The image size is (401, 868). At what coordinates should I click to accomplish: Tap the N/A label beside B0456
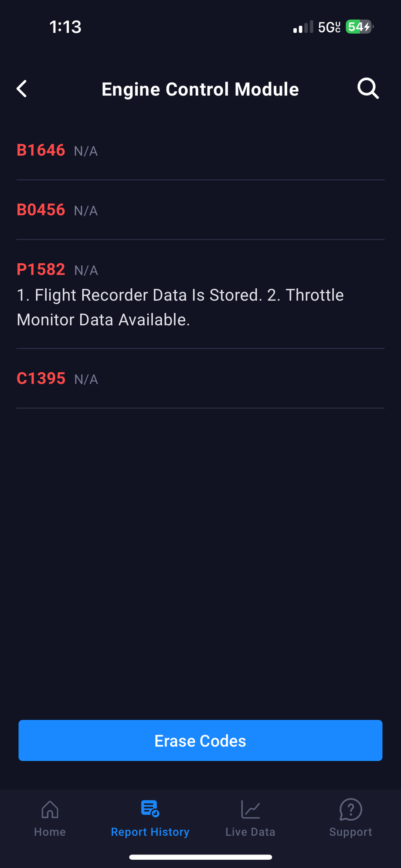(x=86, y=211)
